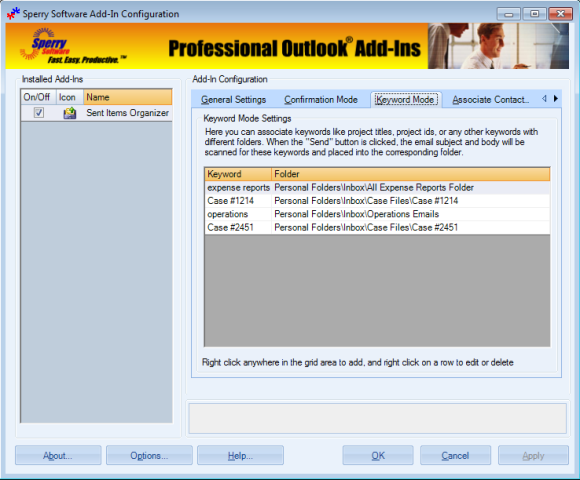Screen dimensions: 580x480
Task: Maximize the Add-In Configuration window
Action: click(x=535, y=14)
